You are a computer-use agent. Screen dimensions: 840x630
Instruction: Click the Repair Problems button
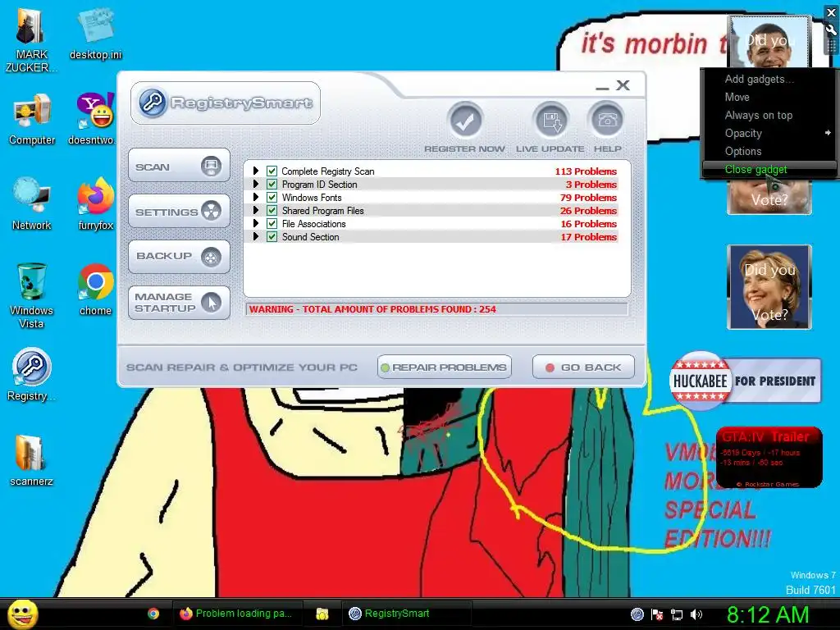tap(445, 367)
